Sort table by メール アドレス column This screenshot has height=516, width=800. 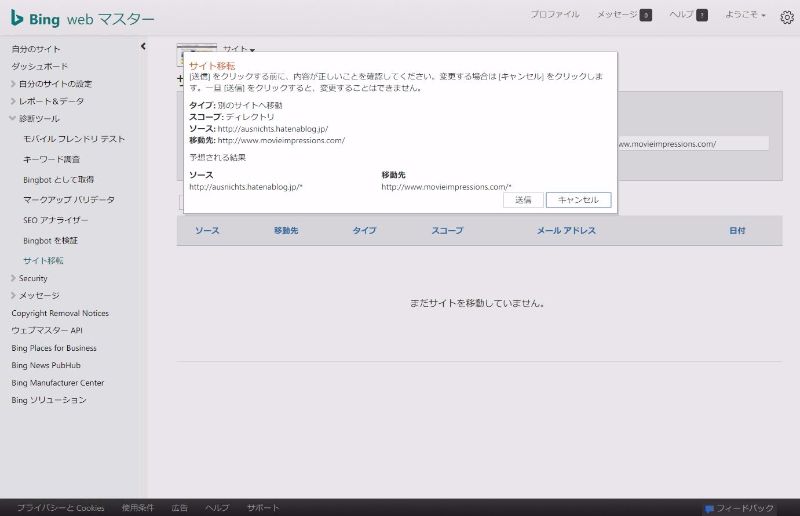(566, 230)
